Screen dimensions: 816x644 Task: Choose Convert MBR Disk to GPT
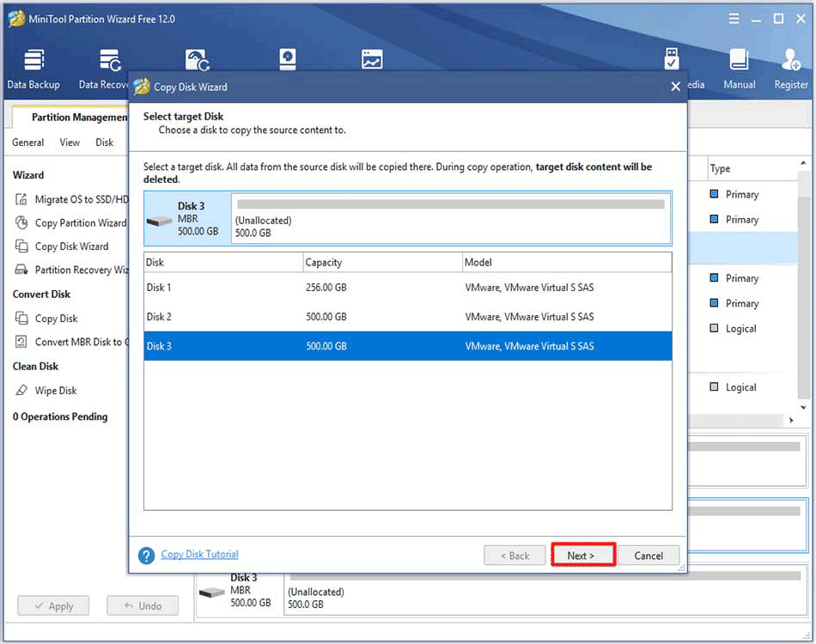72,341
